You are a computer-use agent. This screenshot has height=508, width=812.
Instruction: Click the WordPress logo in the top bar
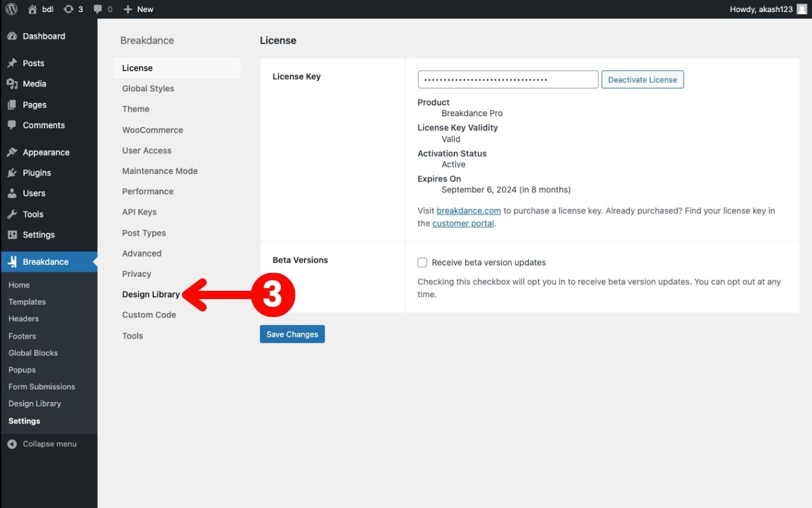click(x=11, y=9)
